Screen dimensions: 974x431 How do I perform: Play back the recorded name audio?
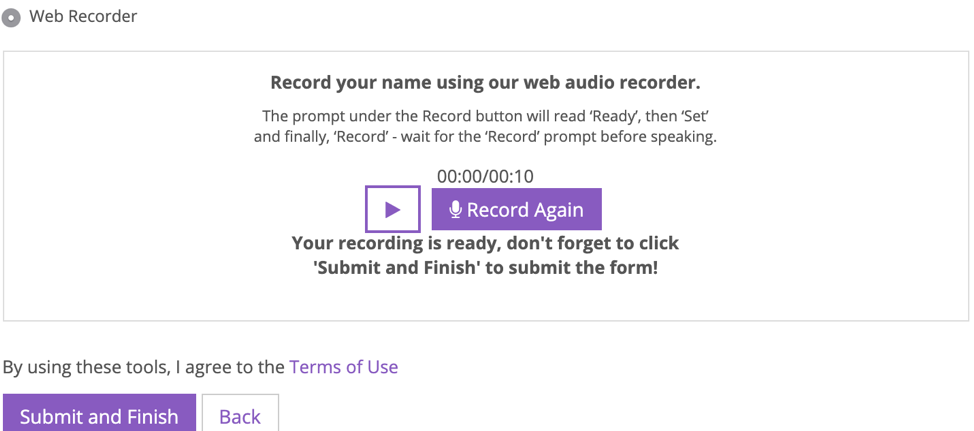(x=393, y=209)
